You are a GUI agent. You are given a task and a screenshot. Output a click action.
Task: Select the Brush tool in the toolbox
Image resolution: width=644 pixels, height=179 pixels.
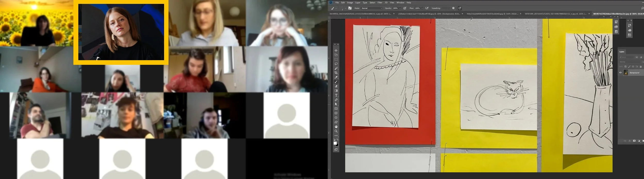click(x=336, y=82)
